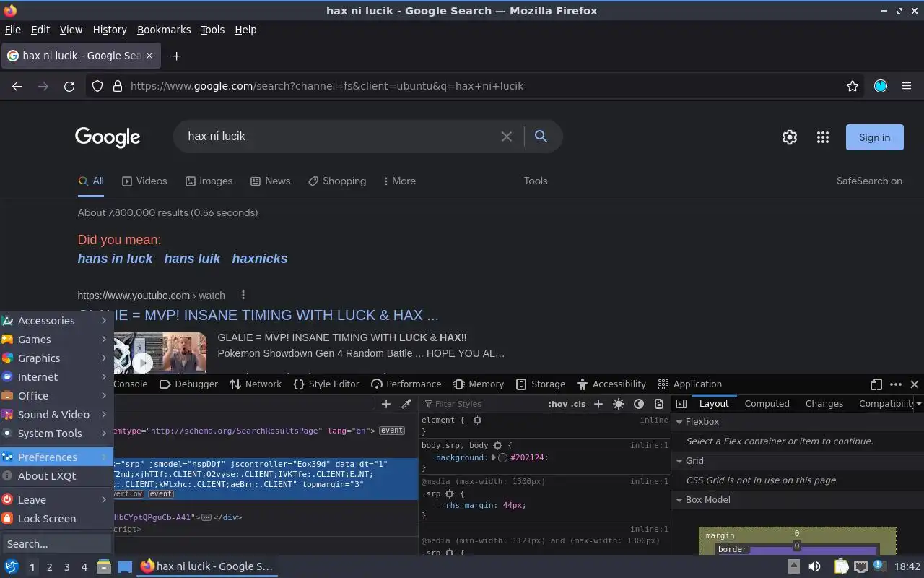The image size is (924, 578).
Task: Open the tracking protection shield icon
Action: (97, 86)
